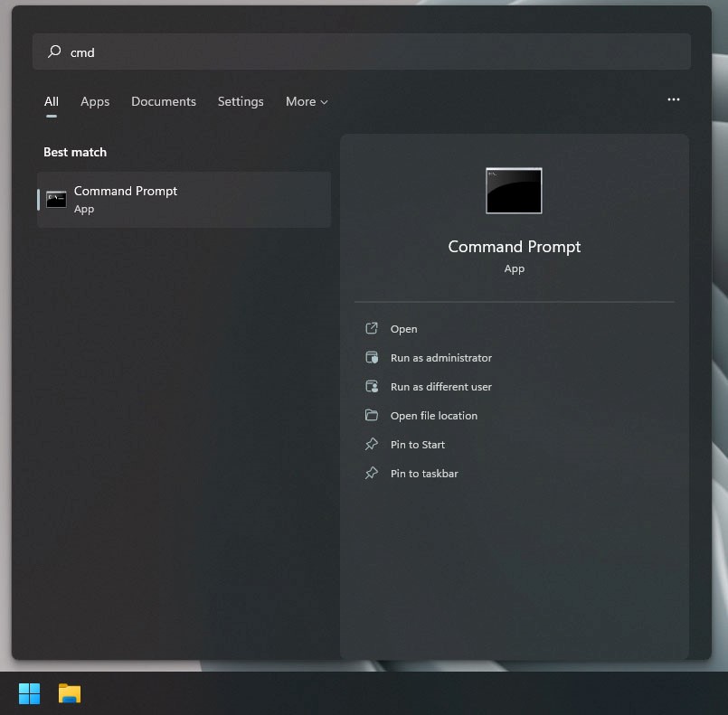
Task: Click inside the search input field
Action: (x=362, y=52)
